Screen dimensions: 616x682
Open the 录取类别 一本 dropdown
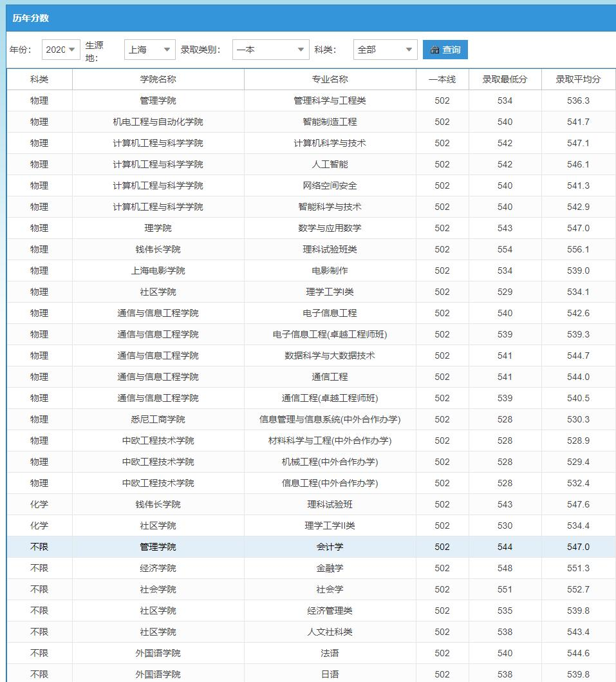270,50
